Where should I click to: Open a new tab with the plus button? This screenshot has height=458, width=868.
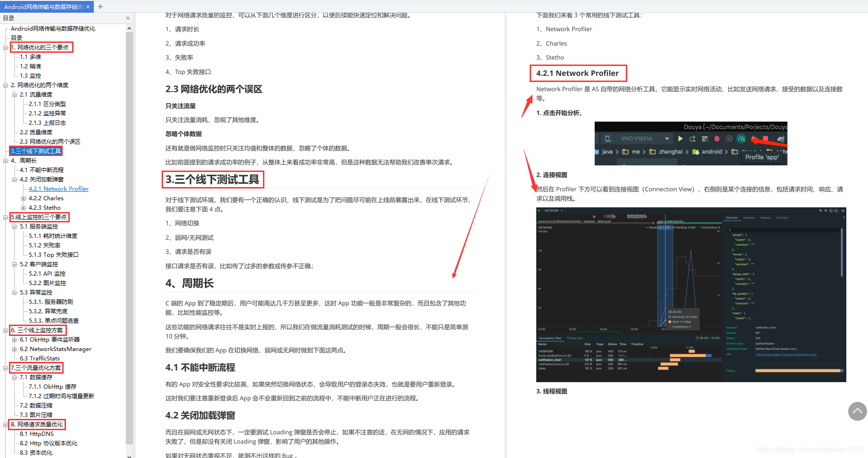[100, 7]
